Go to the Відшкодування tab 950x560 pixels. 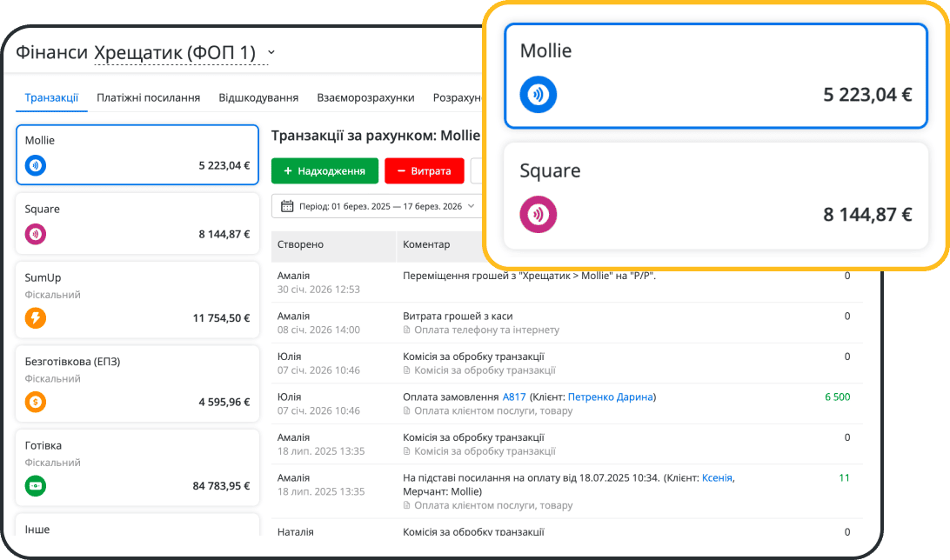(258, 98)
